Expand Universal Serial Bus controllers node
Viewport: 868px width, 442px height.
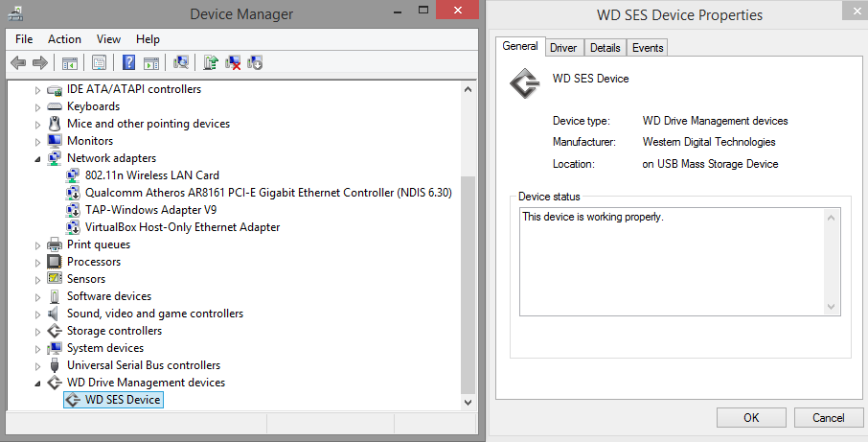pos(37,365)
